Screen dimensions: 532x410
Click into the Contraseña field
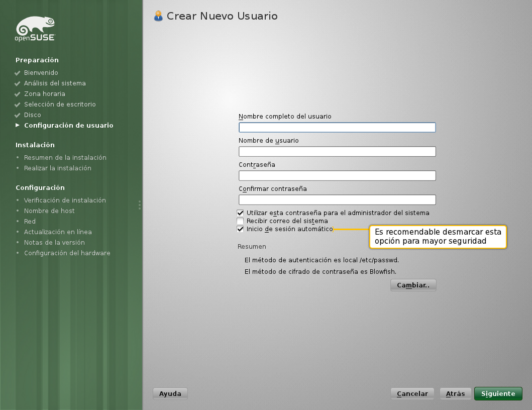(337, 176)
